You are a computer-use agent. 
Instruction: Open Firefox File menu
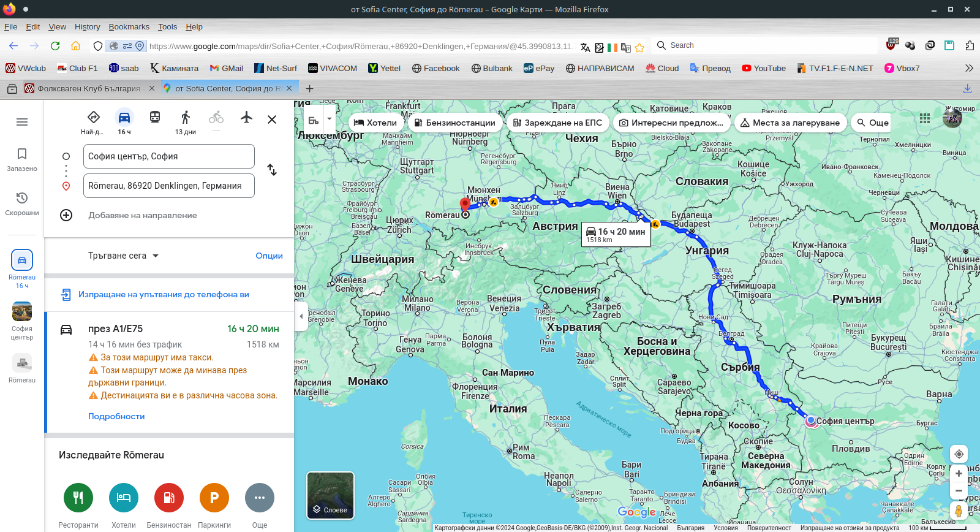10,27
